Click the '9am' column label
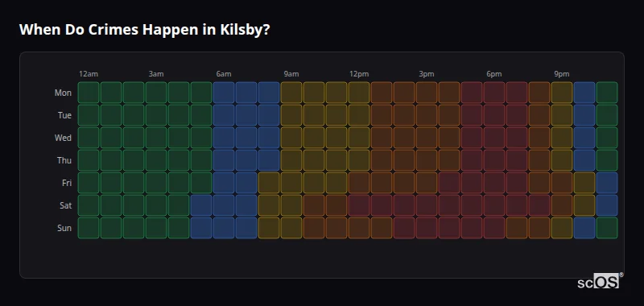Image resolution: width=644 pixels, height=306 pixels. 291,74
